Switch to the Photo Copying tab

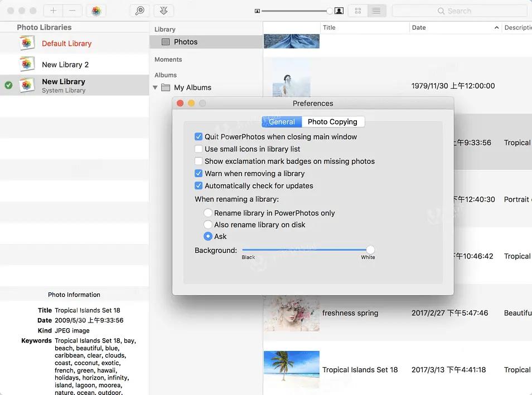click(332, 121)
